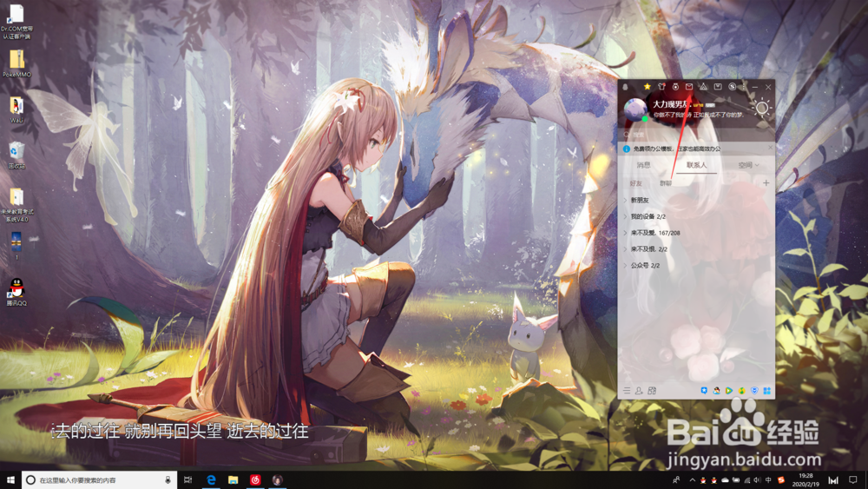Open the Action Center notifications icon
Viewport: 868px width, 489px height.
click(x=853, y=479)
